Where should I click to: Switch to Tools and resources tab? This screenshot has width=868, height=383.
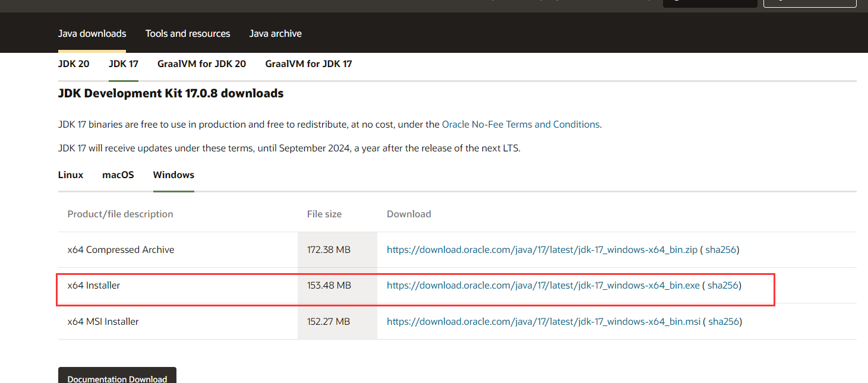(x=188, y=34)
